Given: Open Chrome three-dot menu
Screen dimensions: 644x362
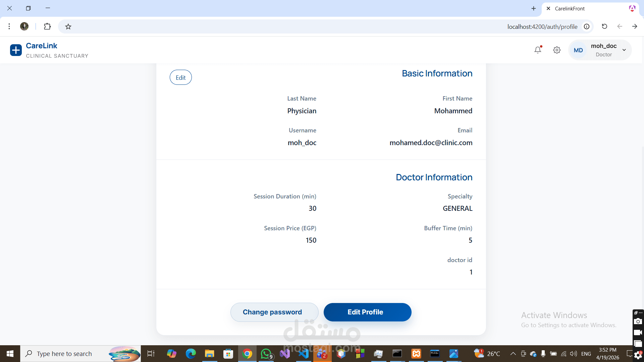Looking at the screenshot, I should click(x=9, y=26).
